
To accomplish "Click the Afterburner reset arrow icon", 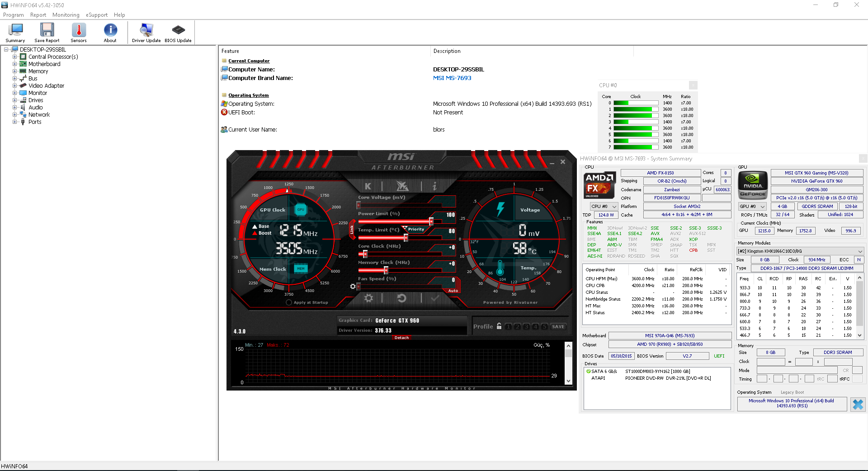I will [401, 298].
